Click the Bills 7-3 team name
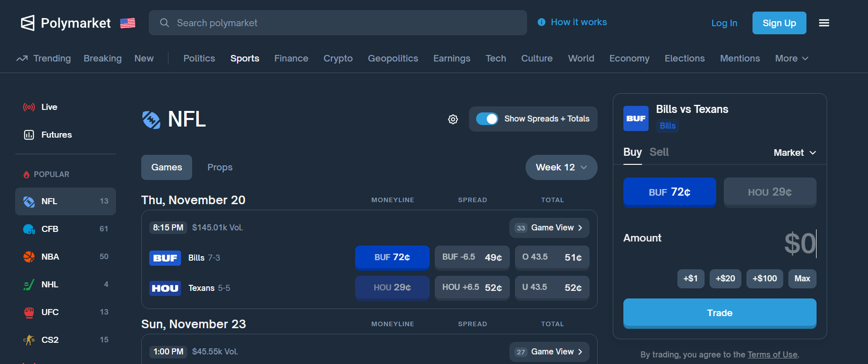 pyautogui.click(x=204, y=258)
